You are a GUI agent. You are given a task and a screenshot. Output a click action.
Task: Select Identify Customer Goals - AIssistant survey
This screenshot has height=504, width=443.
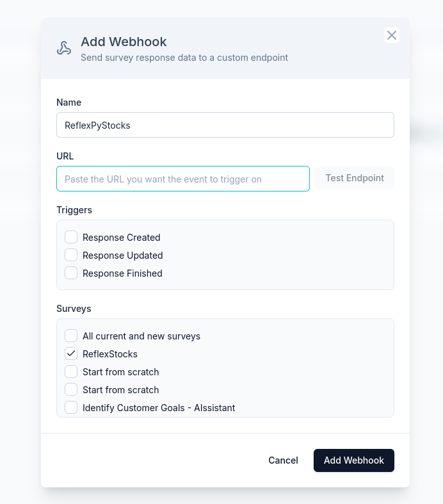(x=71, y=407)
